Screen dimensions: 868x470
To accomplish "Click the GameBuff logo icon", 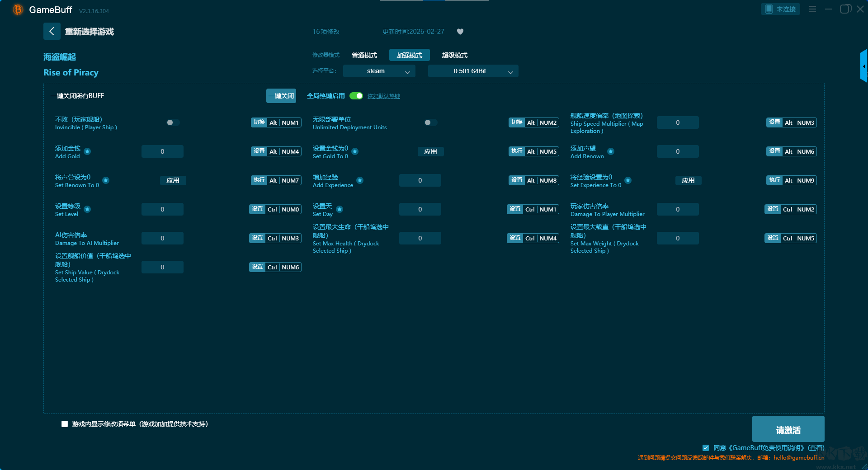I will click(18, 9).
